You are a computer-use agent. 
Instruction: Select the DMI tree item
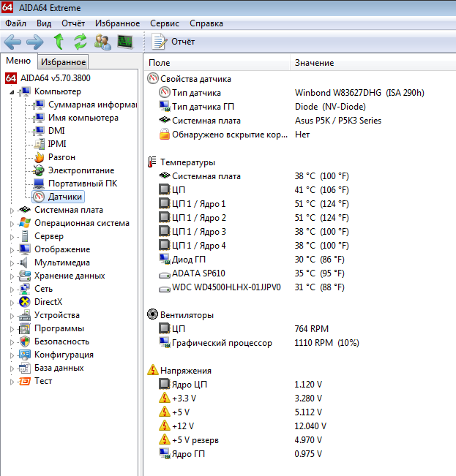(x=56, y=131)
